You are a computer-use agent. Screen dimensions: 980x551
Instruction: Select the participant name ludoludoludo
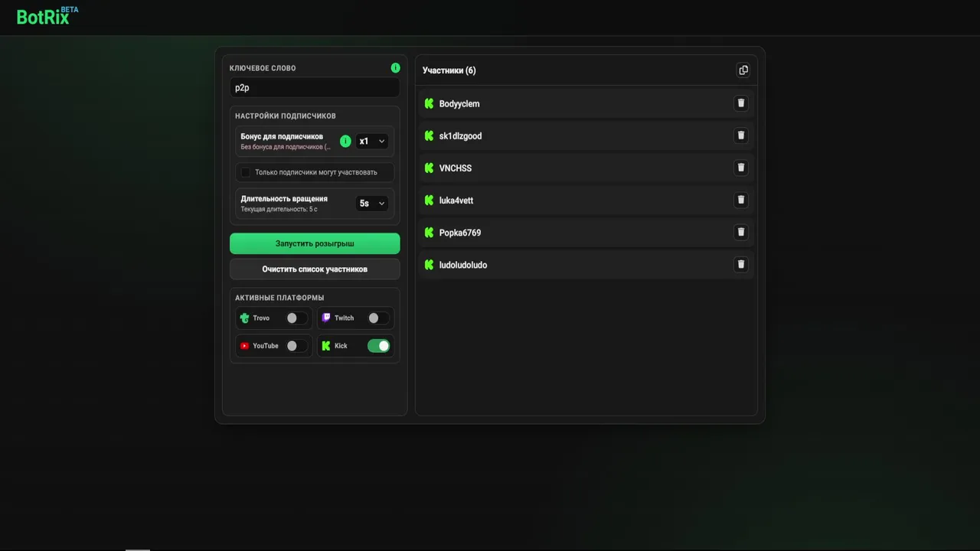click(463, 265)
